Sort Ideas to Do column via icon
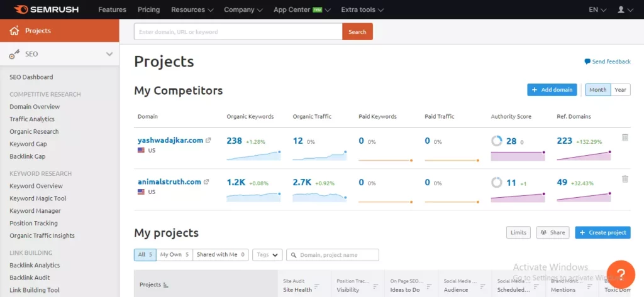The image size is (644, 297). 429,286
